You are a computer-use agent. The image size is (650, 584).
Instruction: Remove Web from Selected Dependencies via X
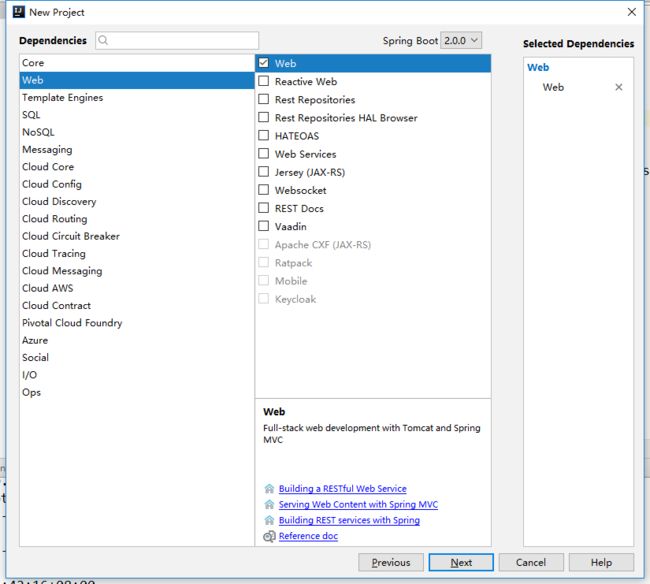pos(618,87)
